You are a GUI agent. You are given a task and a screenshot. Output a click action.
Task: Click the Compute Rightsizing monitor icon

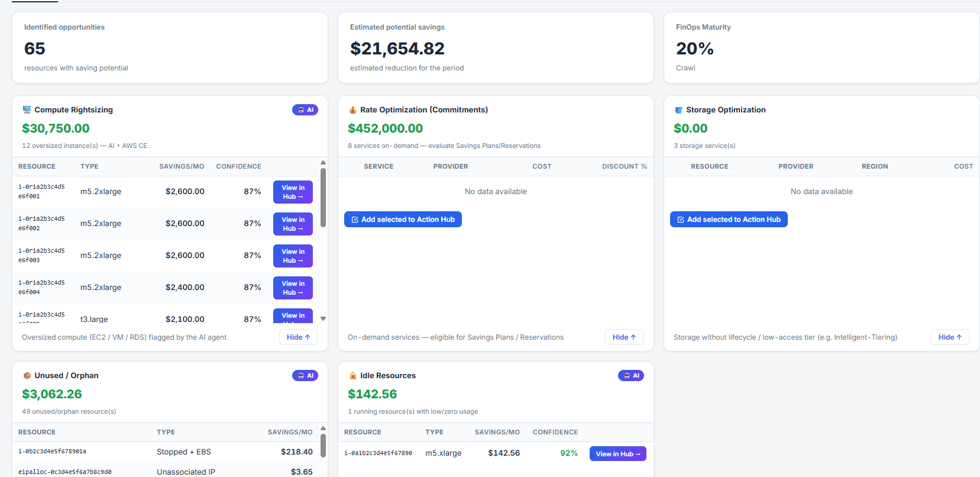[27, 109]
